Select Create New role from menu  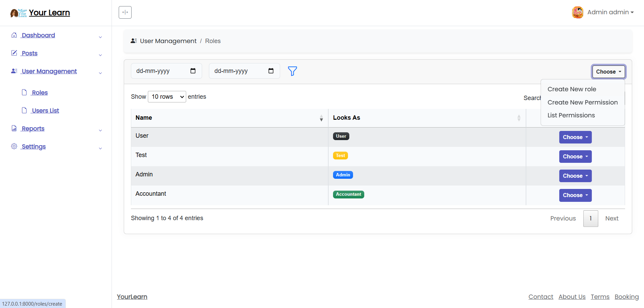coord(572,89)
